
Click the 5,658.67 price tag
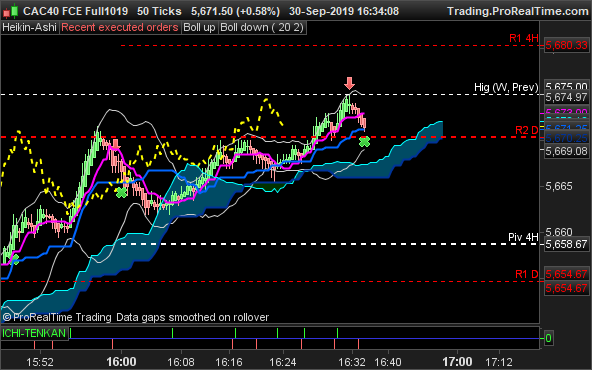click(566, 244)
